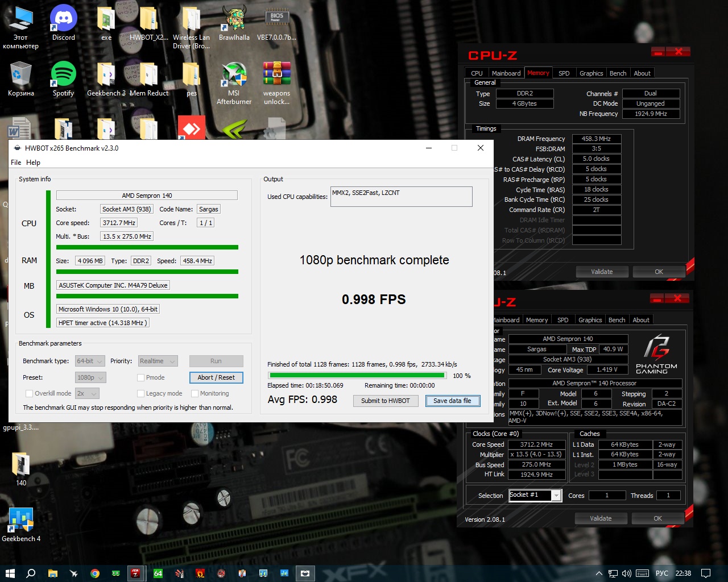
Task: Open the Overkill 2x multiplier dropdown
Action: [x=87, y=393]
